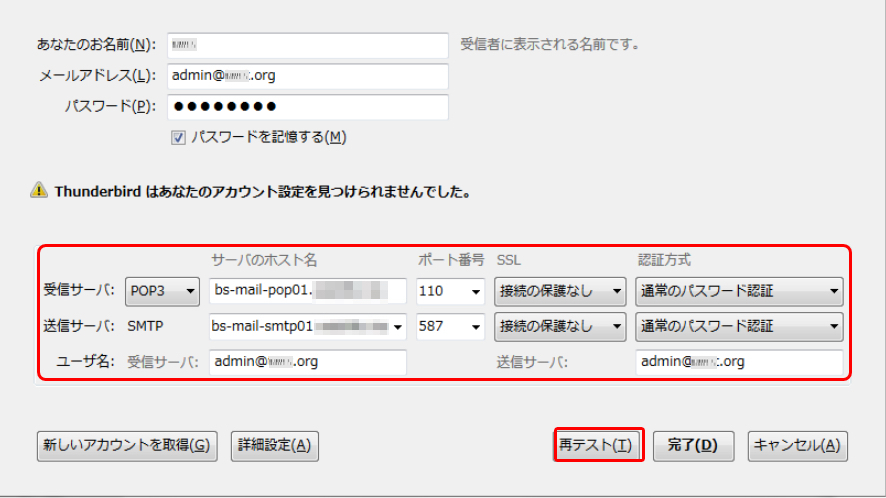Viewport: 886px width, 498px height.
Task: Toggle the パスワードを記憶する checkbox
Action: (x=178, y=138)
